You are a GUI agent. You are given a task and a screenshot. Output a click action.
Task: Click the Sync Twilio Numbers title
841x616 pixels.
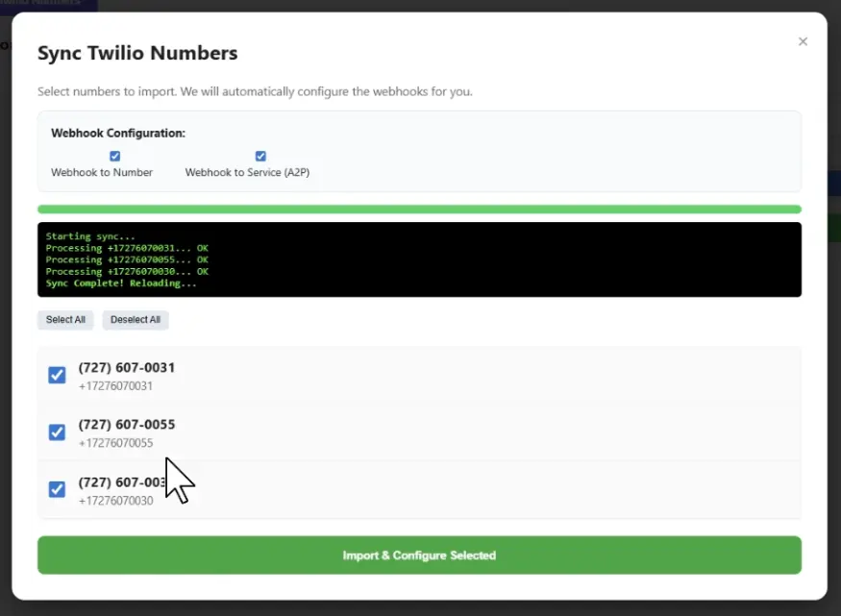[x=137, y=53]
